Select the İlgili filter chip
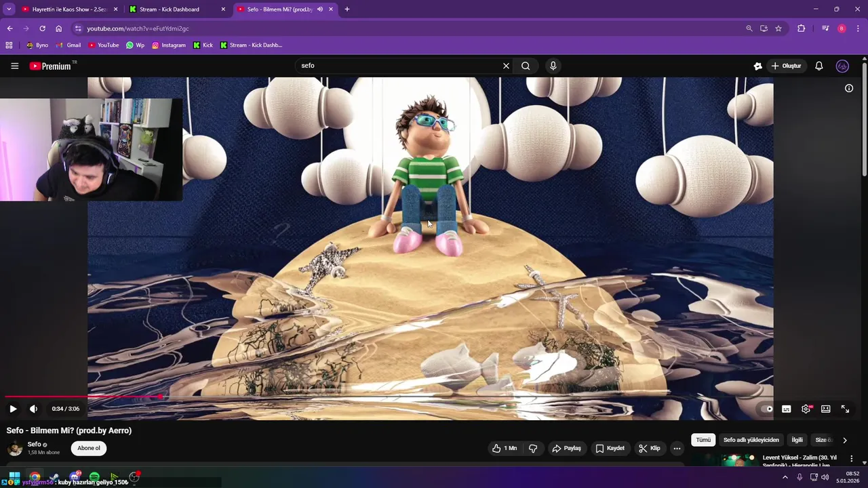The width and height of the screenshot is (868, 488). [x=797, y=440]
